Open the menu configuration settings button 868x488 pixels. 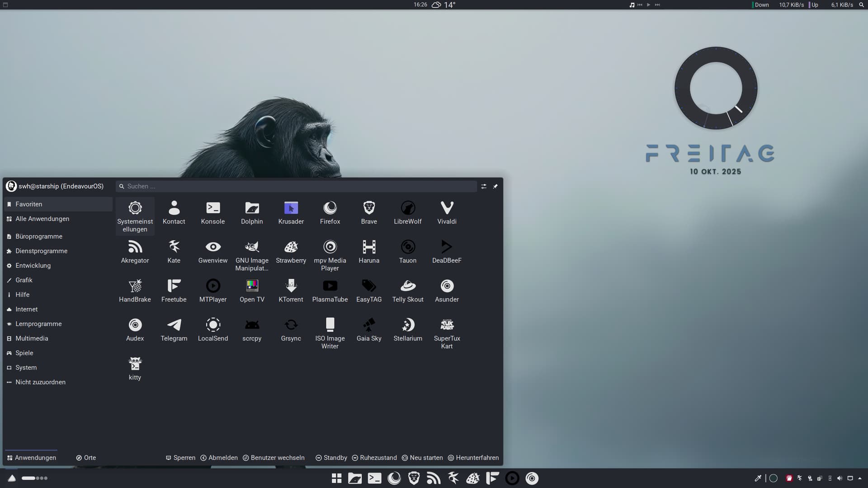tap(484, 186)
